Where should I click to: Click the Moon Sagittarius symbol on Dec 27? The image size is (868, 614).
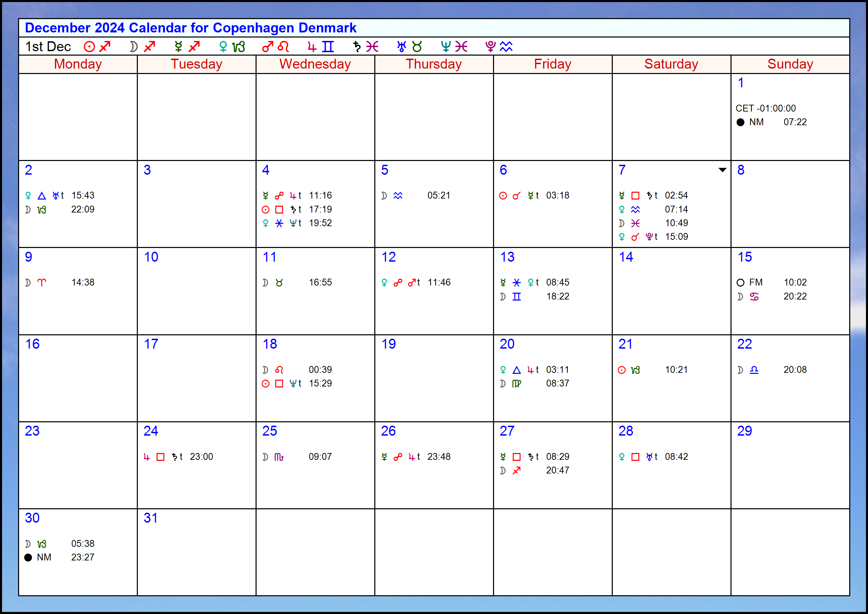[517, 471]
